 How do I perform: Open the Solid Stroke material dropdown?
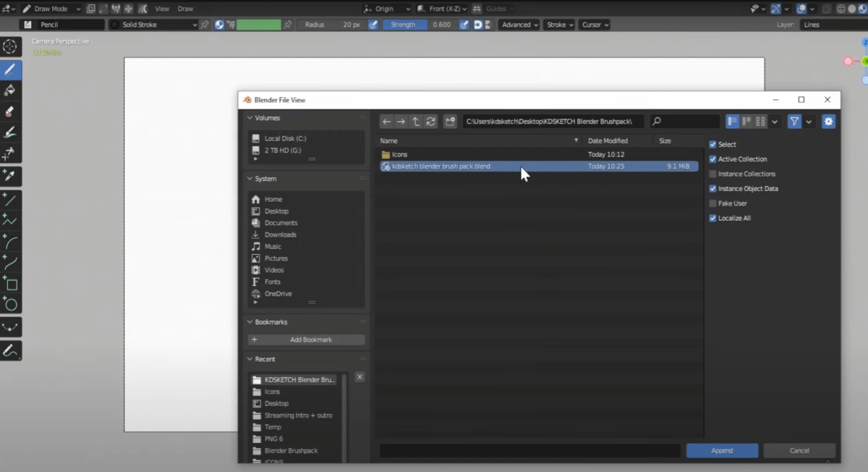coord(153,25)
